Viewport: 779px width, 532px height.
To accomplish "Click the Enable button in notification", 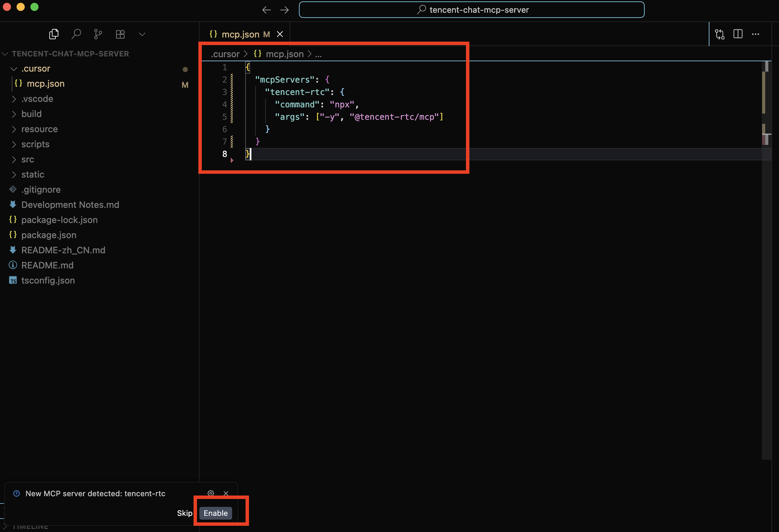I will click(216, 513).
